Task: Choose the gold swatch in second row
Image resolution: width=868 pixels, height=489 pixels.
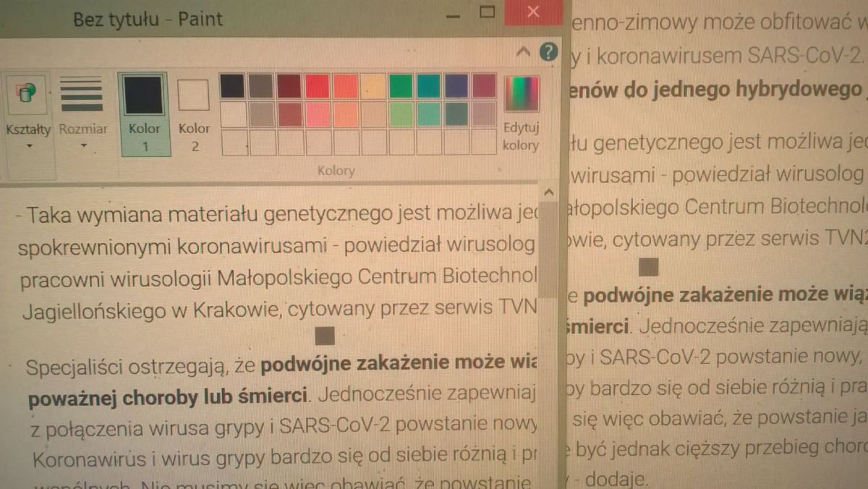Action: [346, 114]
